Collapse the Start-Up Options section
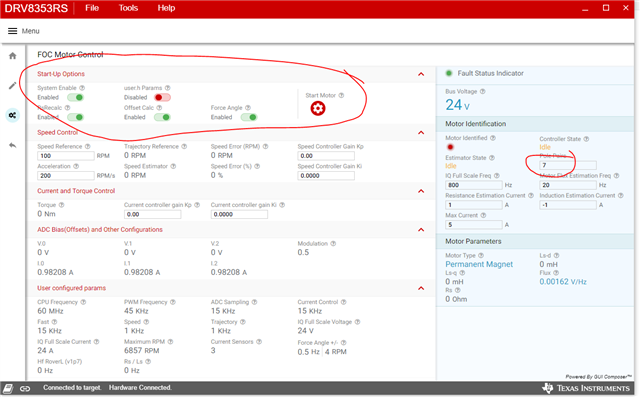The width and height of the screenshot is (640, 397). (x=421, y=74)
